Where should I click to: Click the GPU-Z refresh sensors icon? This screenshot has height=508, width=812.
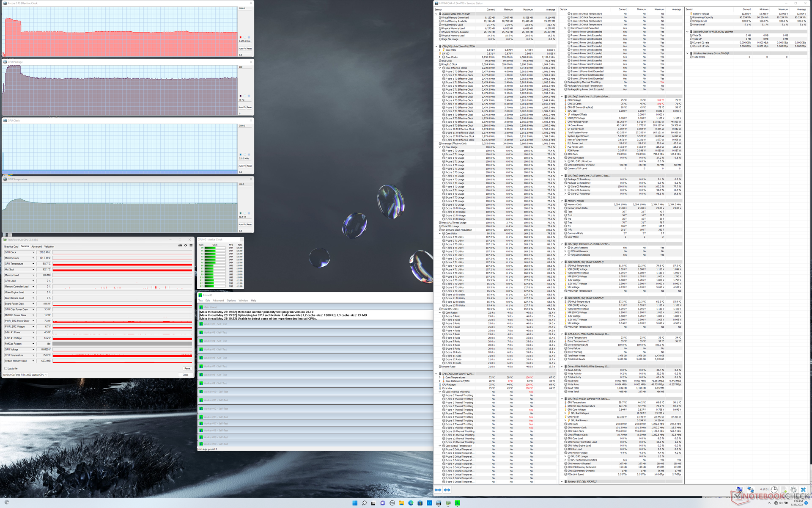[x=185, y=246]
